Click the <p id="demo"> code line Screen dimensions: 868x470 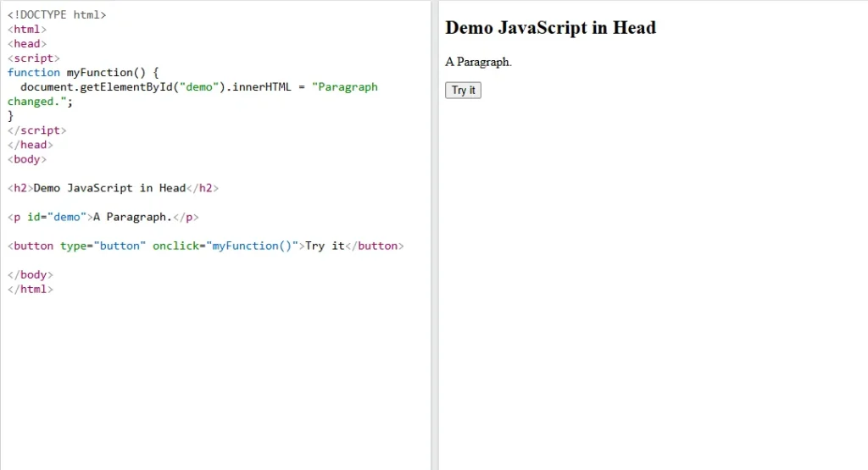103,217
